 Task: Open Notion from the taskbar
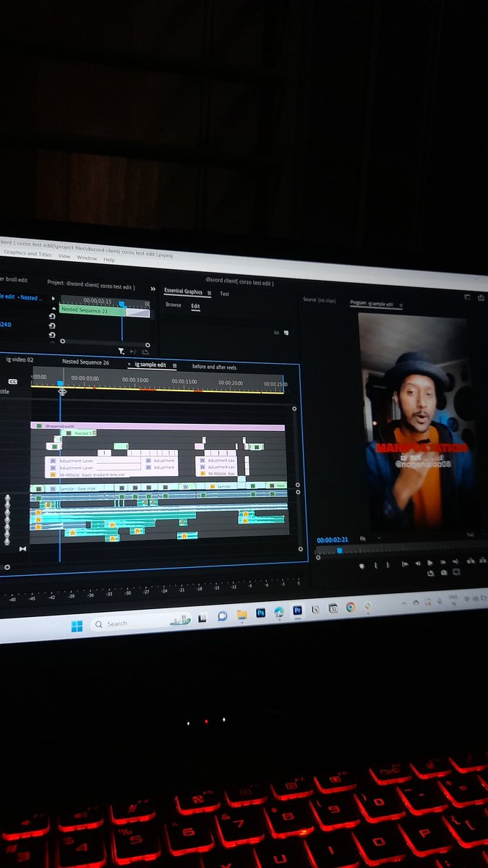pos(315,609)
